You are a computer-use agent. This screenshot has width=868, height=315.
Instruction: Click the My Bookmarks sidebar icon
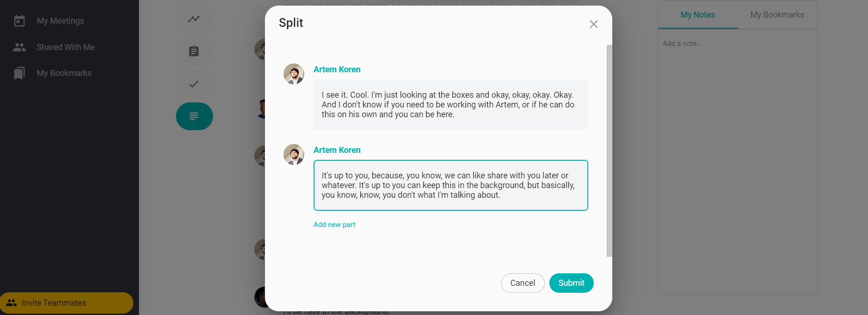pyautogui.click(x=19, y=73)
